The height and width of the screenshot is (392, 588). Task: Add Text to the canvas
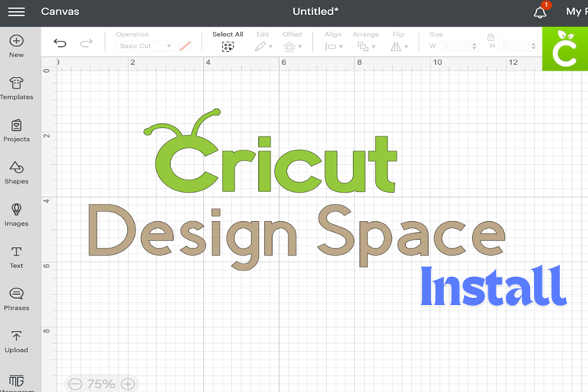click(x=16, y=257)
